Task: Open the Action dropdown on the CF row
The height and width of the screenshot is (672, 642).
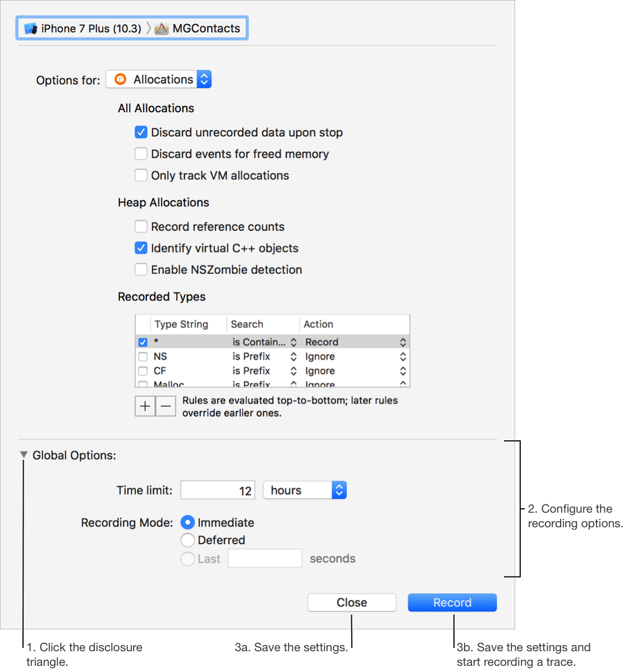Action: 402,371
